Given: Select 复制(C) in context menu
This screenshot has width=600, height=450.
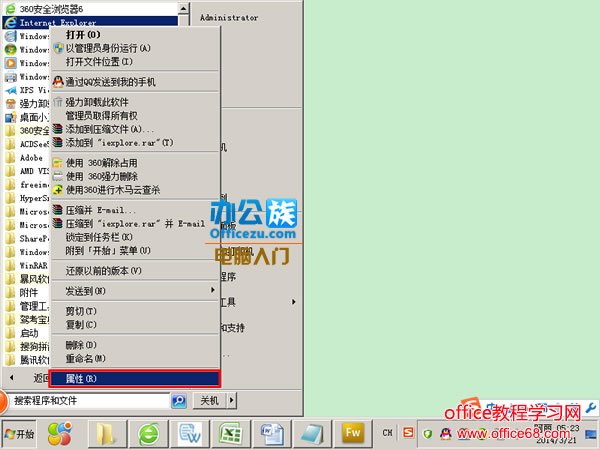Looking at the screenshot, I should (135, 325).
